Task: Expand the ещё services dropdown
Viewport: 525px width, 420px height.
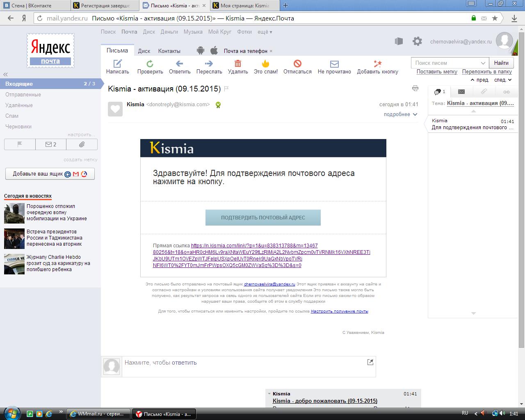Action: pyautogui.click(x=265, y=32)
